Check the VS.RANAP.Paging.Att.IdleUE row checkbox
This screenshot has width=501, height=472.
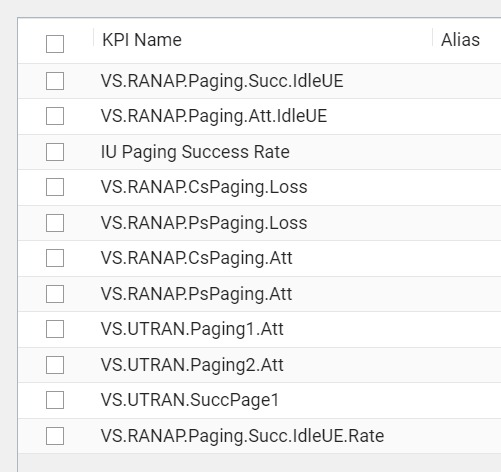coord(55,116)
